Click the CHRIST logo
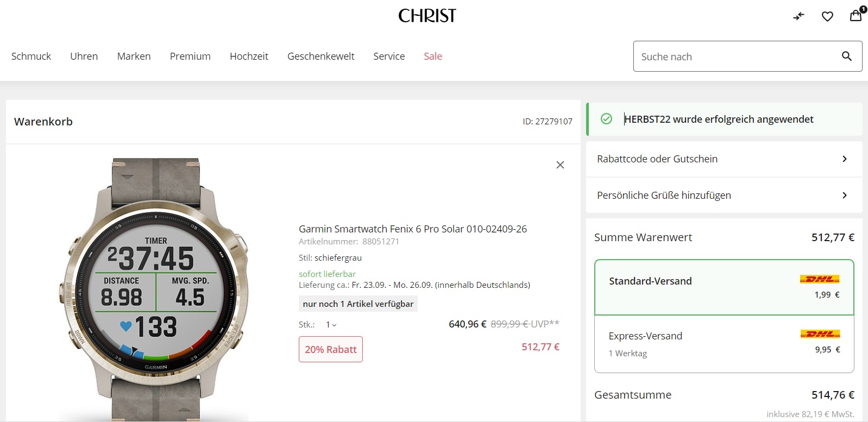The height and width of the screenshot is (422, 868). pyautogui.click(x=427, y=16)
